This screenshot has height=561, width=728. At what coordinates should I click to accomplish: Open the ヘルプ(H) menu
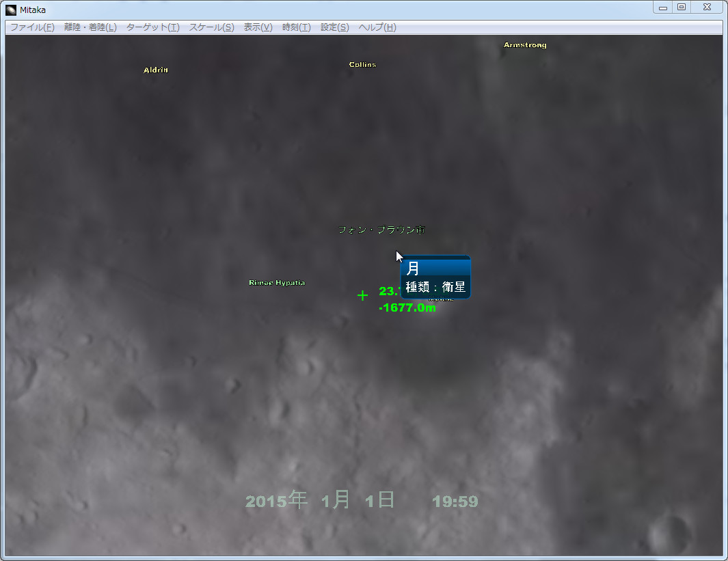(377, 27)
